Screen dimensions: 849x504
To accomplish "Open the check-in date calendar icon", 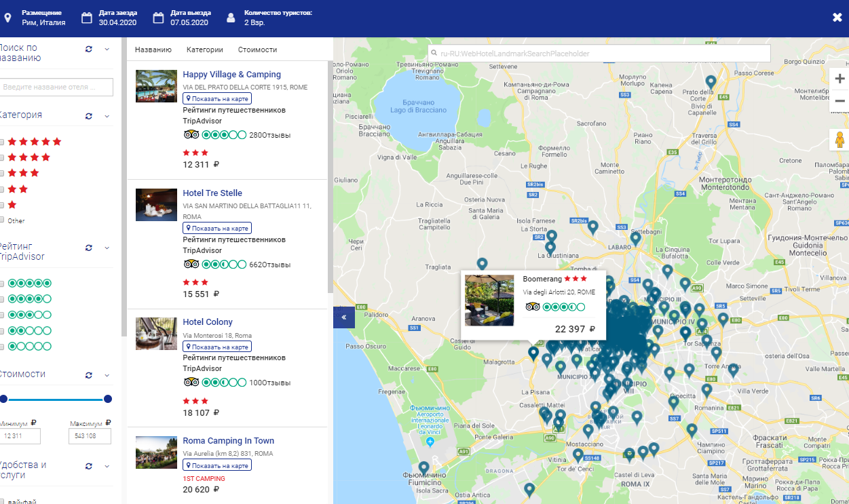I will click(x=87, y=18).
